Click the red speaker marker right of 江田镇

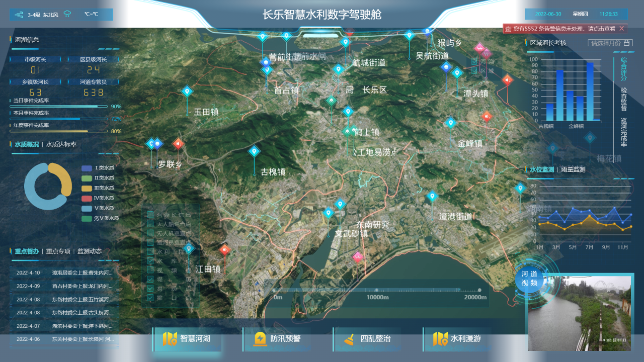225,249
